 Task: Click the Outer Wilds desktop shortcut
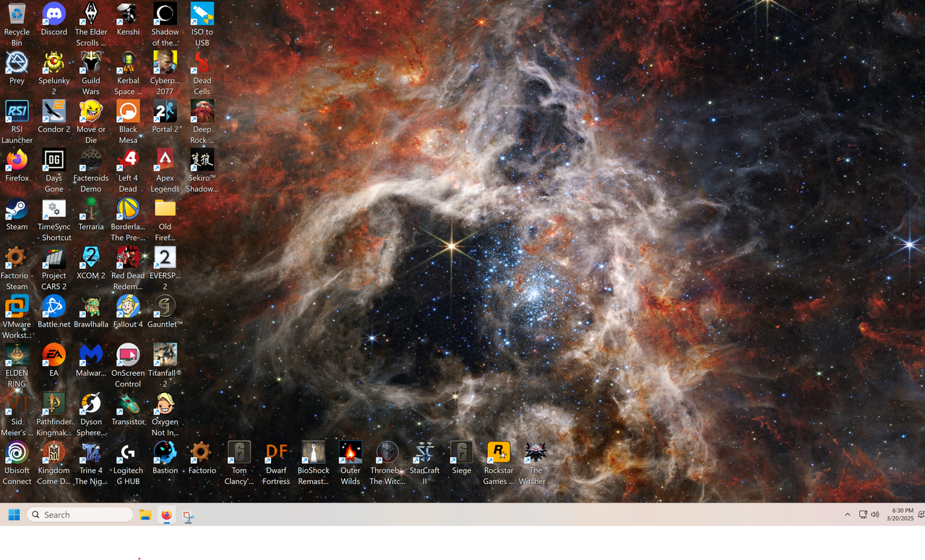tap(350, 454)
